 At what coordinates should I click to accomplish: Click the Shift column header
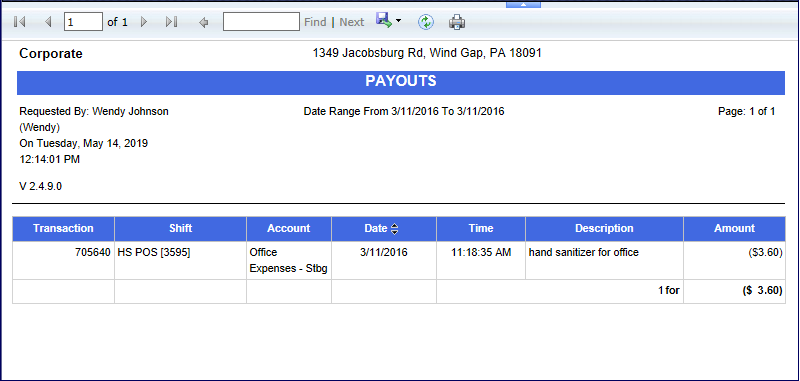coord(181,228)
